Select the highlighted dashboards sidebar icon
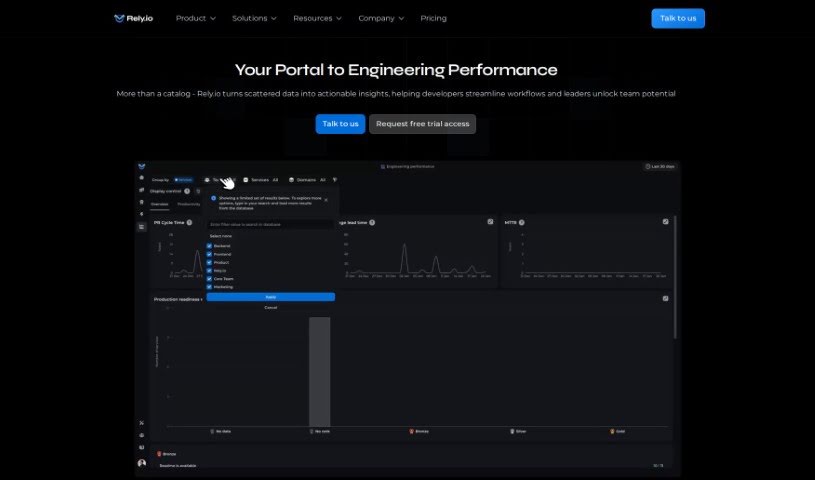815x480 pixels. [141, 227]
